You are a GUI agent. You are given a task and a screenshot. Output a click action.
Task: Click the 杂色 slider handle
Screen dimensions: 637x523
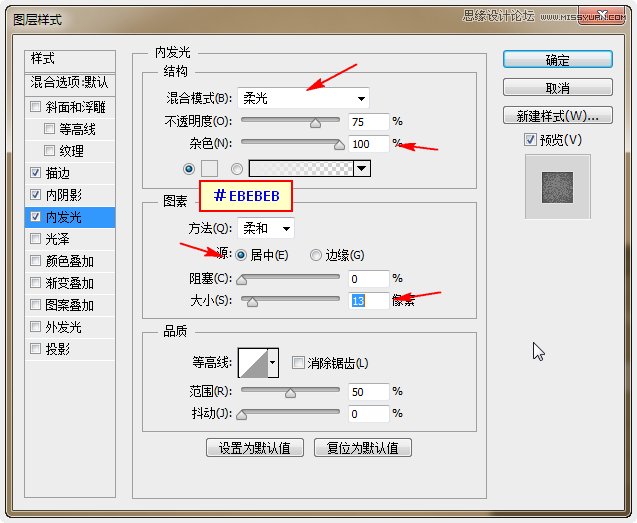(339, 145)
